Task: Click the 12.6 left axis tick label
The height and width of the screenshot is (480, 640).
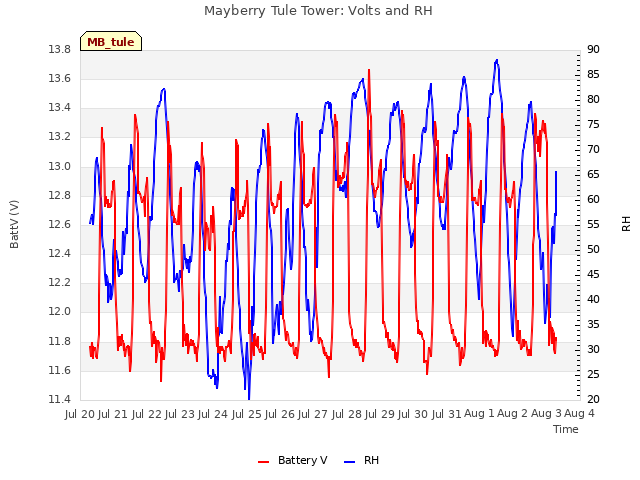Action: click(x=60, y=224)
